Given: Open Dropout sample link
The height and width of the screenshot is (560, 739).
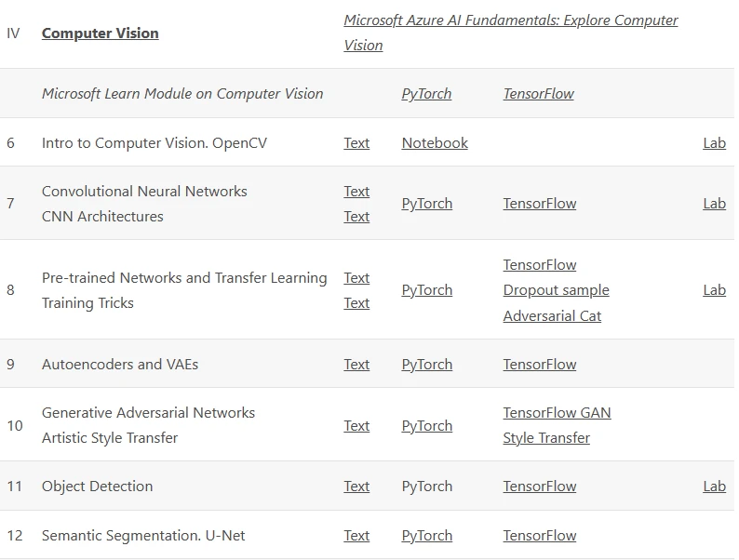Looking at the screenshot, I should (557, 290).
